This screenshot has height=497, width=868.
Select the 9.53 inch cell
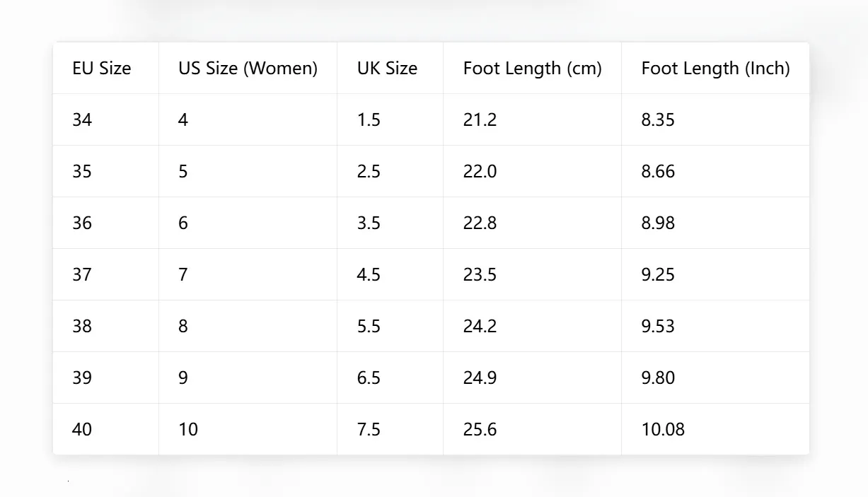(715, 326)
